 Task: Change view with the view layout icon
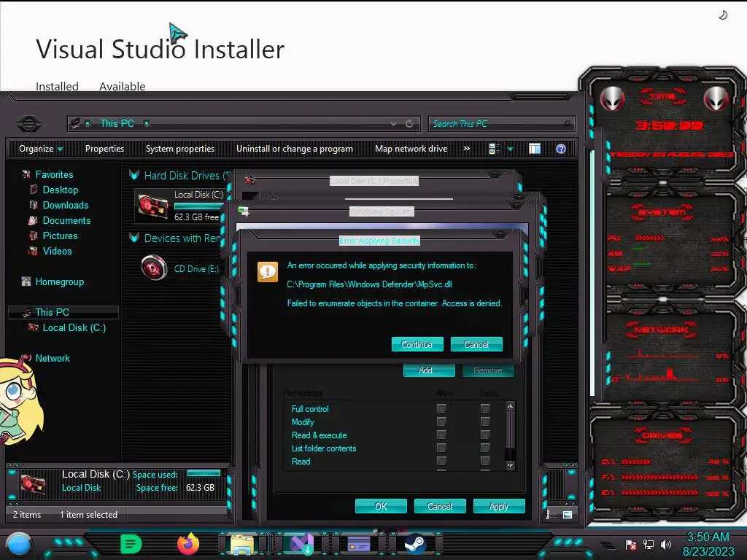[494, 149]
